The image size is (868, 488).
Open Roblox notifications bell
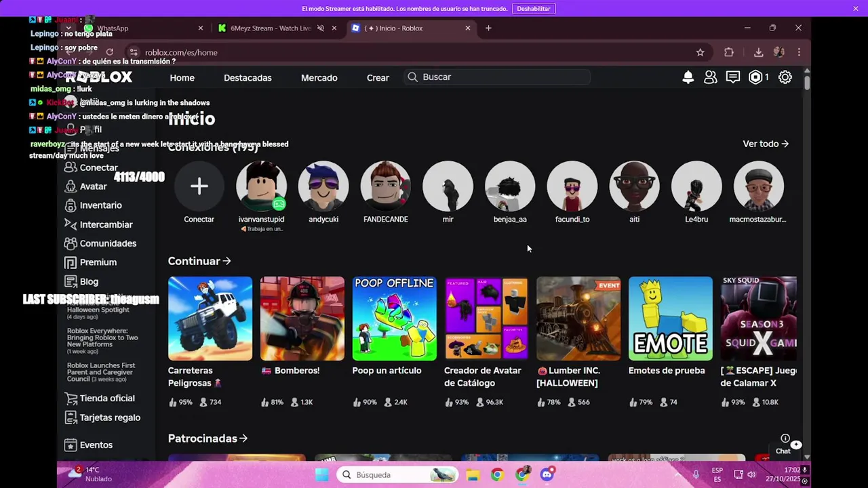[688, 77]
